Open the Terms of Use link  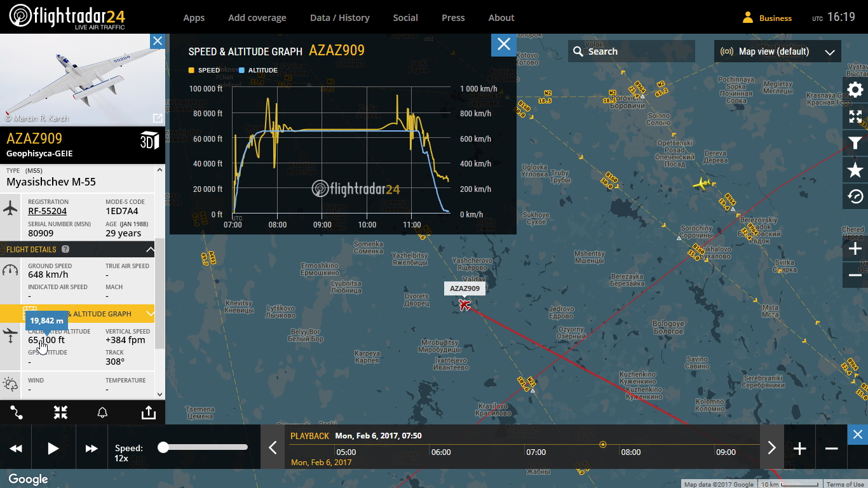click(846, 484)
